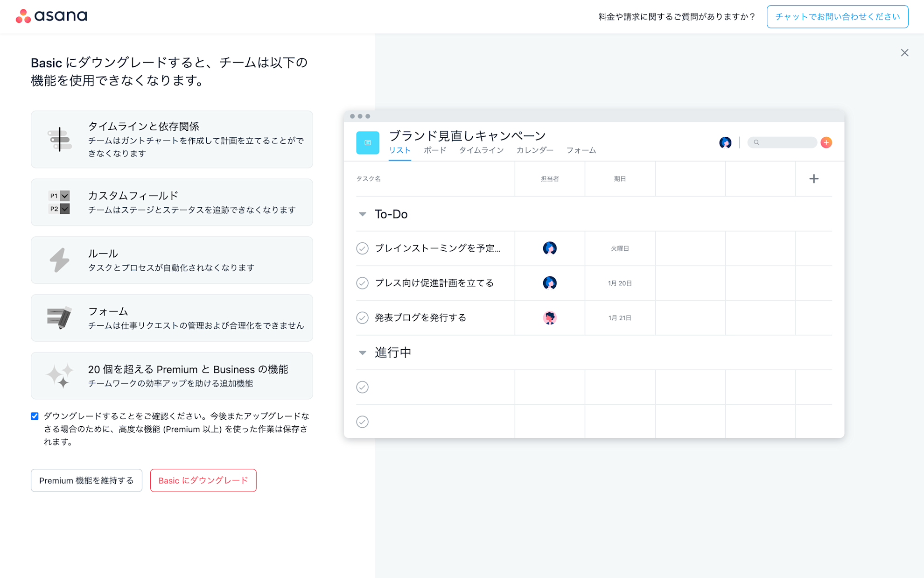924x578 pixels.
Task: Click assignee avatar for ブレインストーミング task
Action: point(550,248)
